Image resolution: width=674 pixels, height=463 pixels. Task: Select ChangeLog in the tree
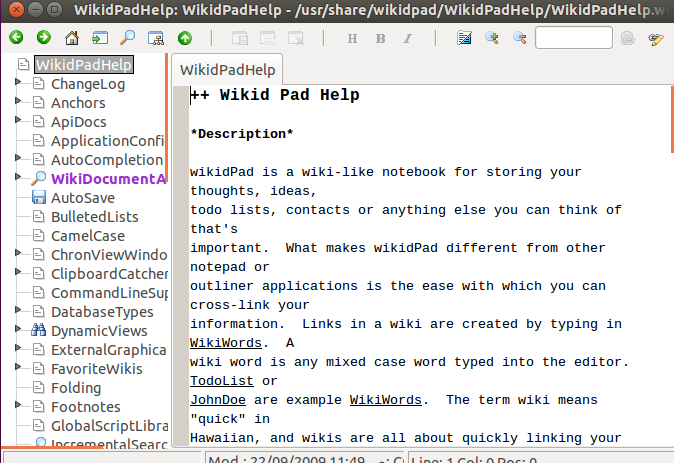88,84
